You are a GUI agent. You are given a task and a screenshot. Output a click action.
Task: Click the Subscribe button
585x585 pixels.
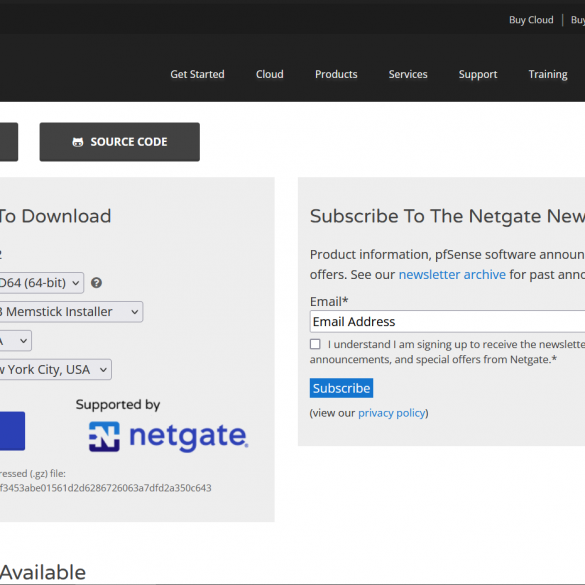tap(341, 388)
